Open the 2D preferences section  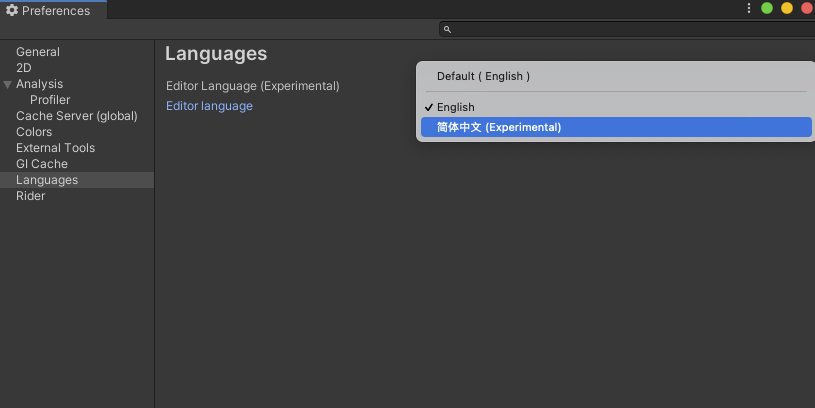point(24,68)
